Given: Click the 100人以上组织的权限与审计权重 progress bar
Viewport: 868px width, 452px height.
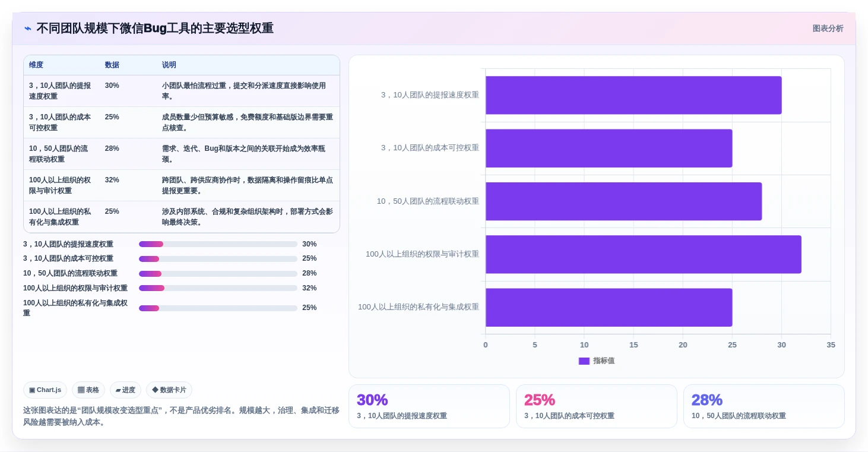Looking at the screenshot, I should tap(218, 288).
